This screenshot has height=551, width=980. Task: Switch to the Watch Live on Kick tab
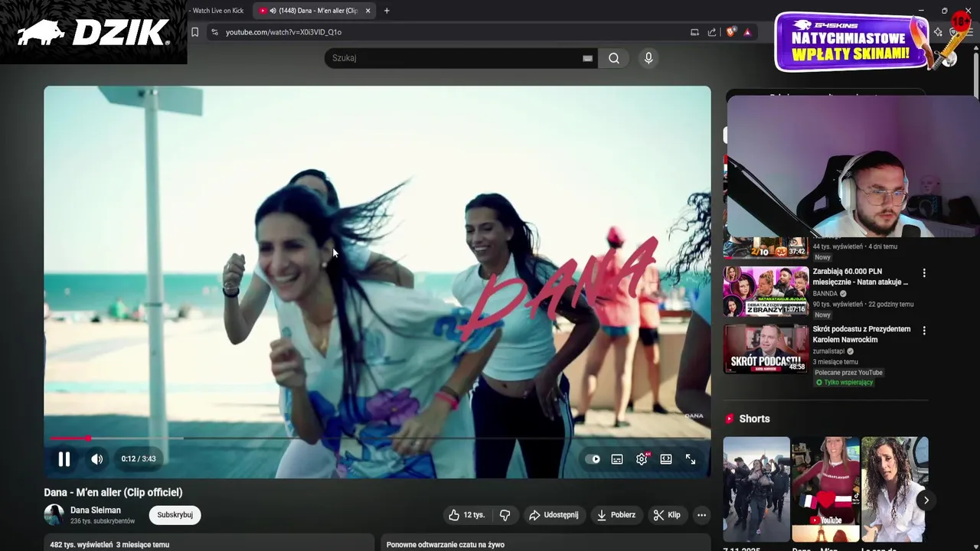pyautogui.click(x=218, y=11)
